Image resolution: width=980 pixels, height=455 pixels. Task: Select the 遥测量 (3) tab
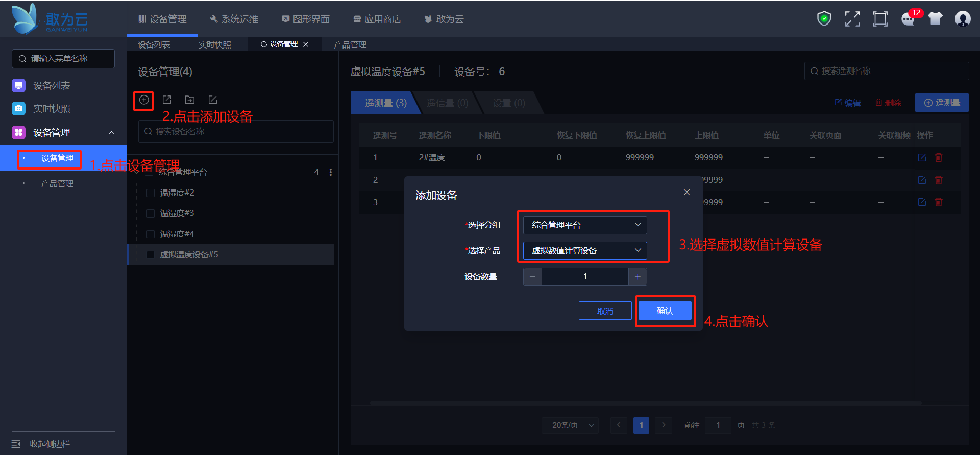[386, 103]
